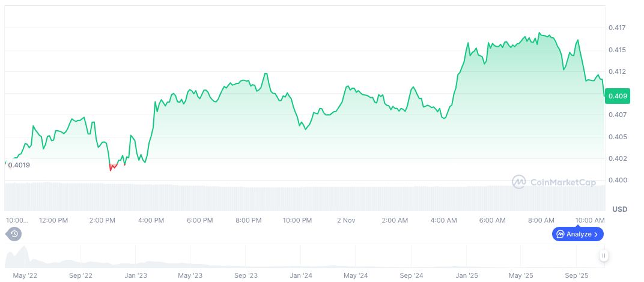Click the 8:00 PM label on the time axis
Image resolution: width=644 pixels, height=282 pixels.
(x=248, y=220)
